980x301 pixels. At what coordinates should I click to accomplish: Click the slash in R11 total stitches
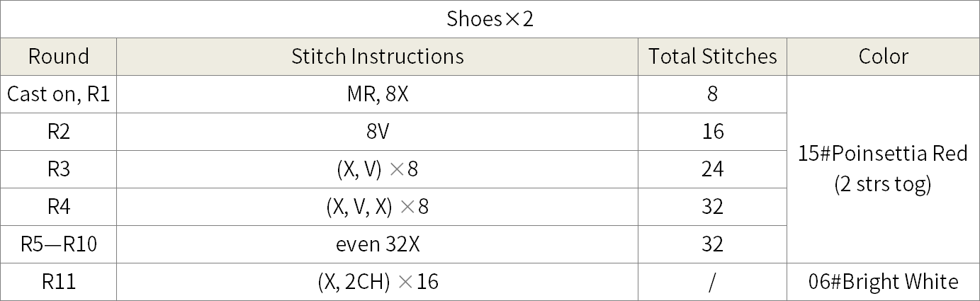pos(713,282)
